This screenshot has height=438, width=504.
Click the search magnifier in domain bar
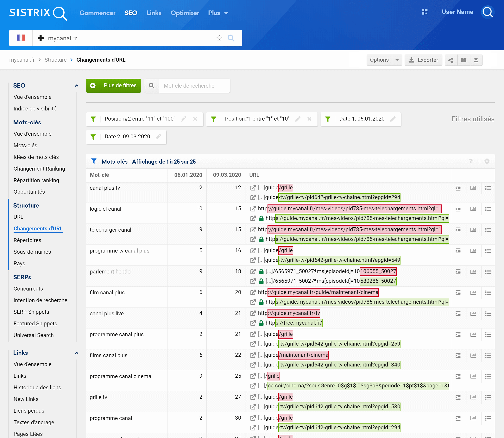tap(231, 38)
